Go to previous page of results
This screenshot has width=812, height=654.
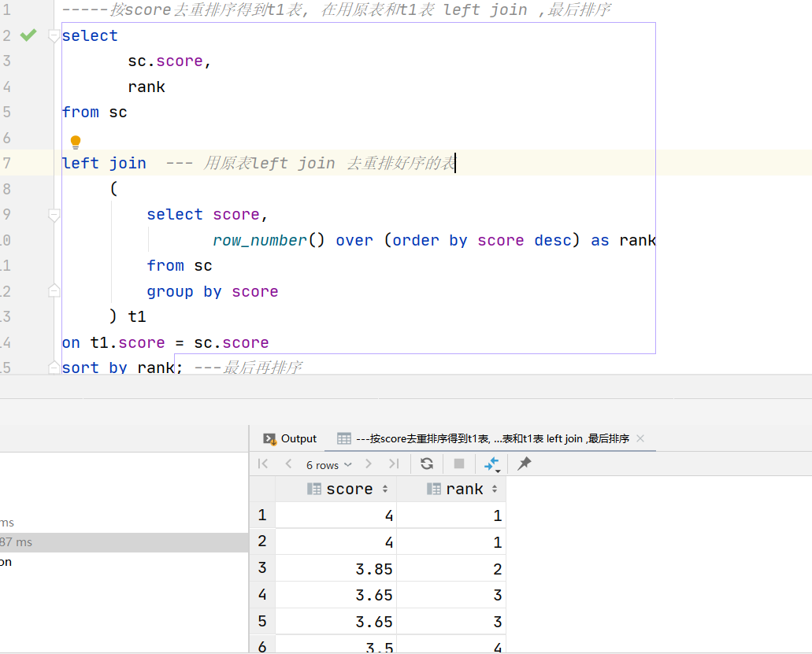(x=288, y=464)
